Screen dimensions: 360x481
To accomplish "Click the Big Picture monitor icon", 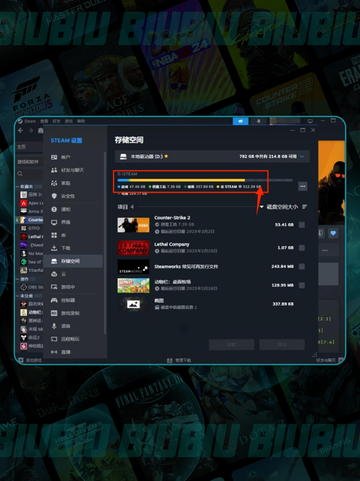I will 310,121.
